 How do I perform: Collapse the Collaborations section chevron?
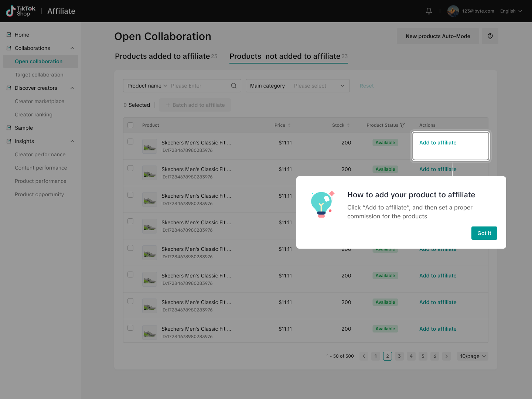[72, 48]
